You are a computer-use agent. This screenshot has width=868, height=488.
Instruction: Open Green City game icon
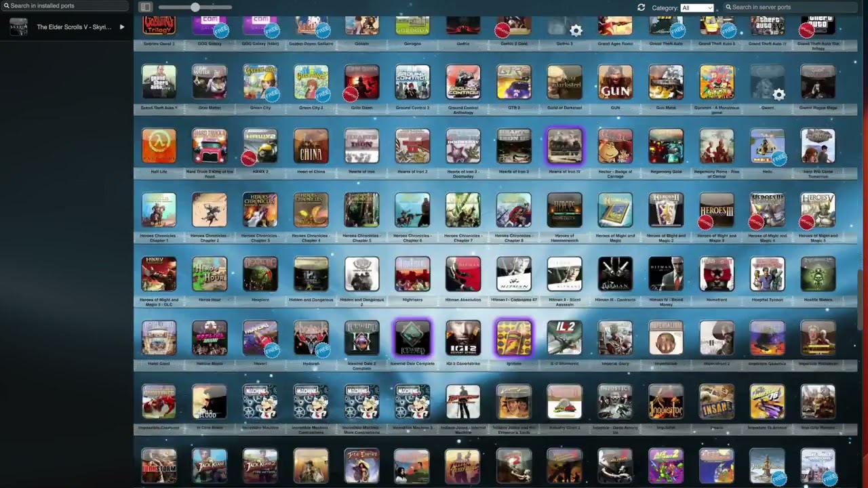pyautogui.click(x=260, y=82)
